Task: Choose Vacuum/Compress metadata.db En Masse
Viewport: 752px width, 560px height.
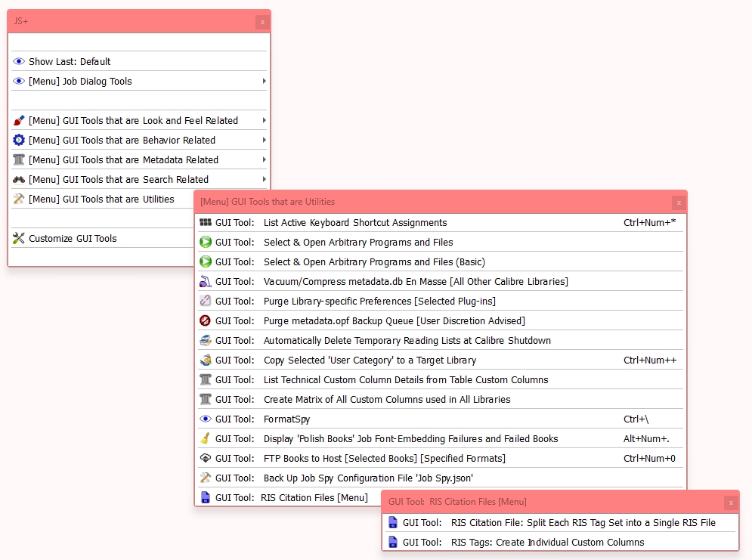Action: point(441,281)
